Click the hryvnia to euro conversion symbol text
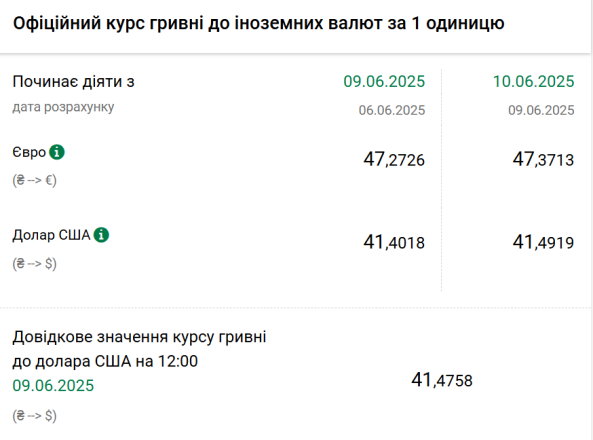Viewport: 593px width, 440px height. (x=34, y=180)
